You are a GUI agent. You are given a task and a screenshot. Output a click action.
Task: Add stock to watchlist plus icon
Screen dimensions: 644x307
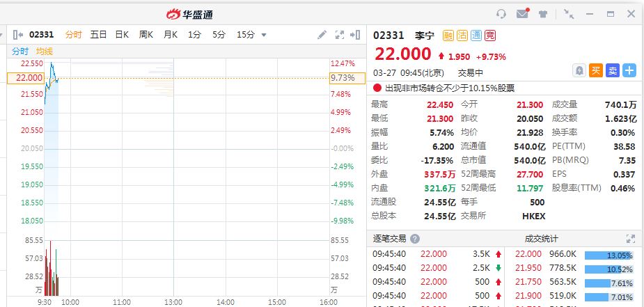(629, 70)
